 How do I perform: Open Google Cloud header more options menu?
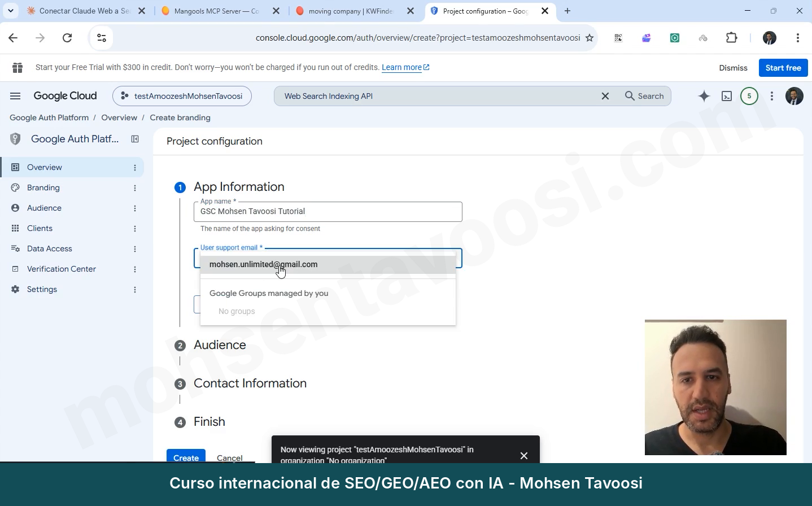(772, 96)
